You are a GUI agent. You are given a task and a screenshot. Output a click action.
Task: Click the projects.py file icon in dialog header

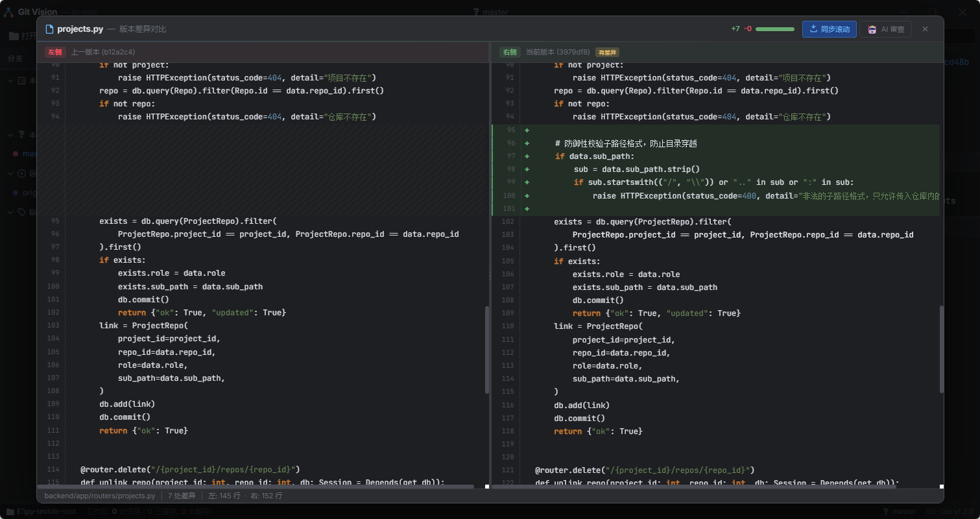tap(49, 29)
